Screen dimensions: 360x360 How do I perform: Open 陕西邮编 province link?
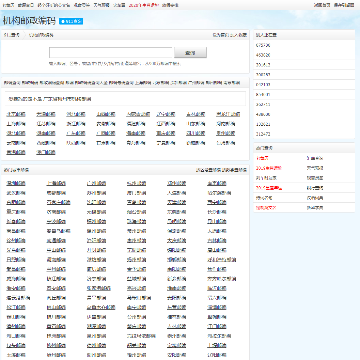tap(76, 143)
